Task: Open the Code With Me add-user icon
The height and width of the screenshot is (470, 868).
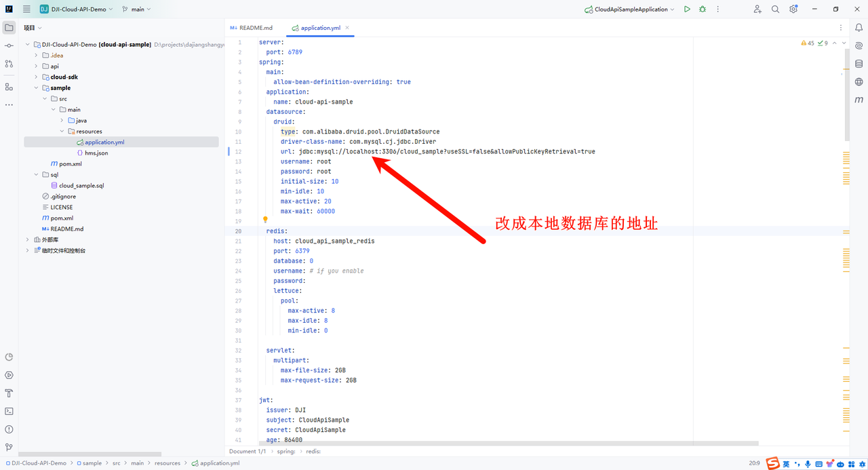Action: (757, 9)
